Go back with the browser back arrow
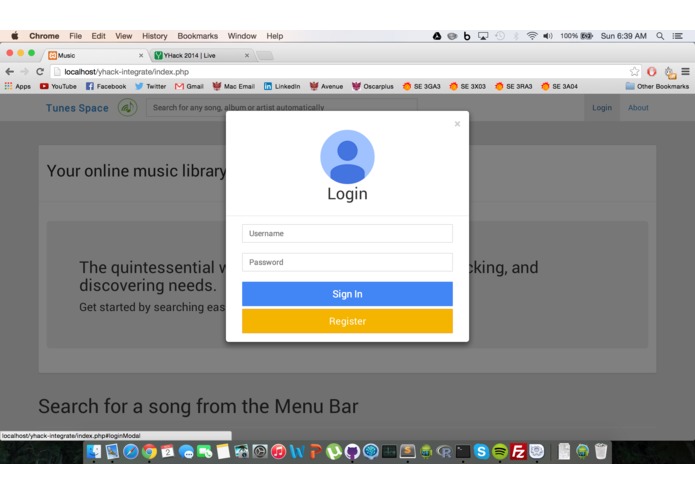The image size is (695, 494). tap(9, 71)
